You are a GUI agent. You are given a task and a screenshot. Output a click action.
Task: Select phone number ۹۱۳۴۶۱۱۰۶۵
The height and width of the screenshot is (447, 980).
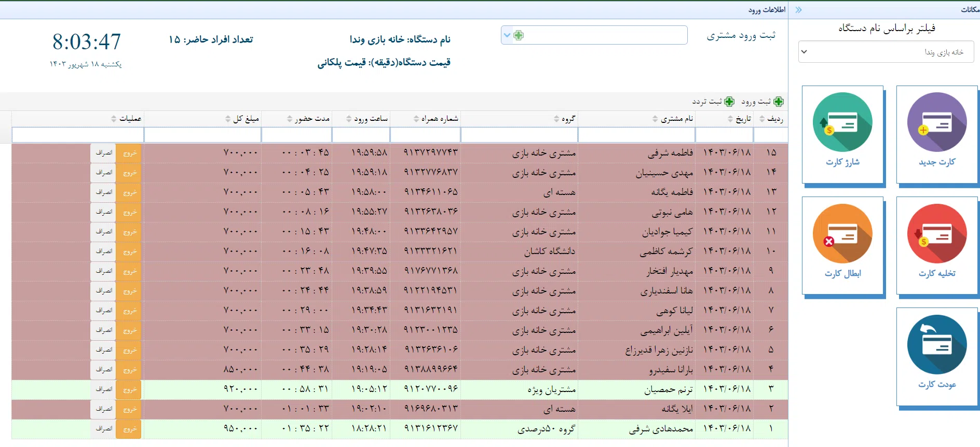pyautogui.click(x=431, y=192)
